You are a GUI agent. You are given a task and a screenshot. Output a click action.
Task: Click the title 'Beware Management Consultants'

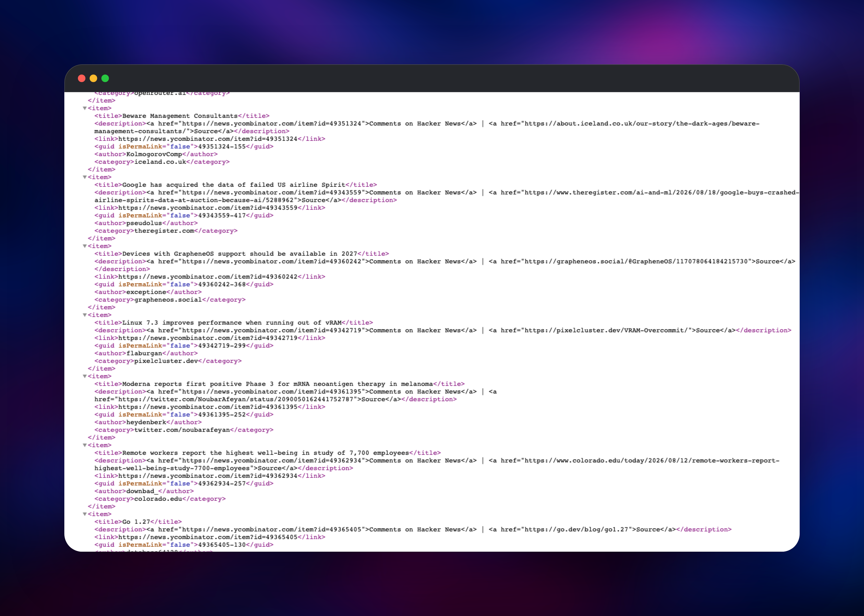pos(180,116)
